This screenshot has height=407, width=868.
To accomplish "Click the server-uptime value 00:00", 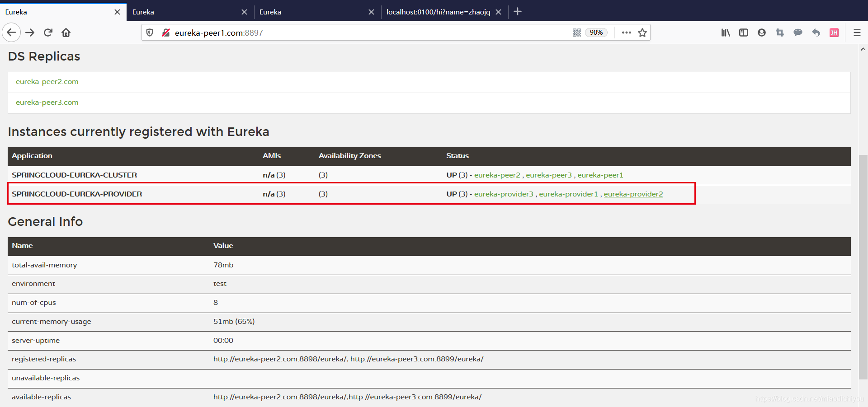I will click(223, 341).
